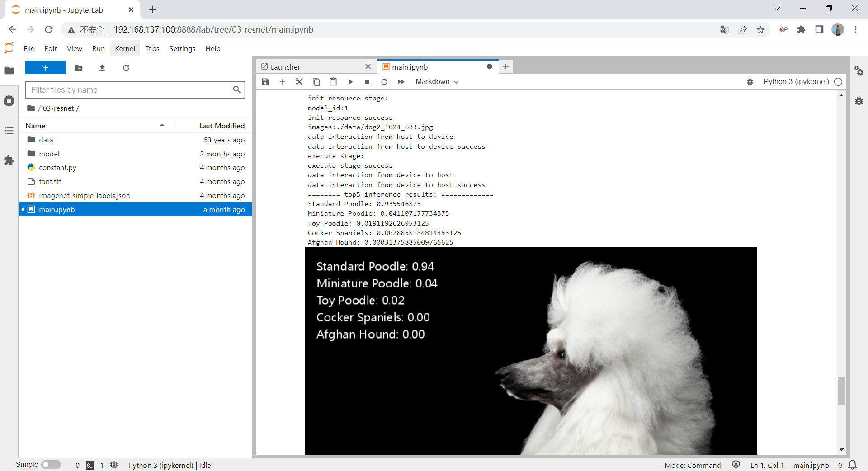This screenshot has height=471, width=868.
Task: Click the scroll down arrow in notebook
Action: (841, 449)
